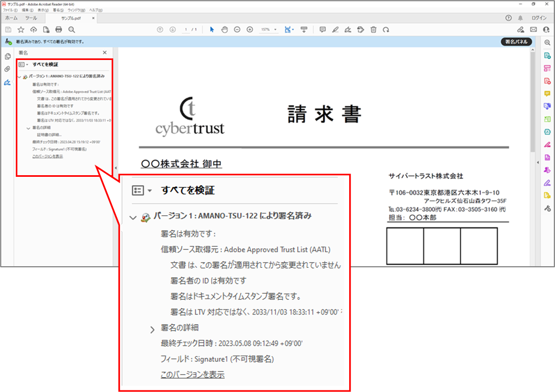
Task: Activate the arrow selection tool
Action: tap(212, 29)
